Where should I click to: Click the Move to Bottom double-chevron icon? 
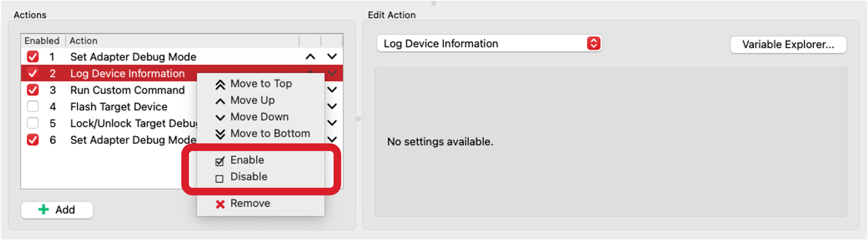click(220, 133)
